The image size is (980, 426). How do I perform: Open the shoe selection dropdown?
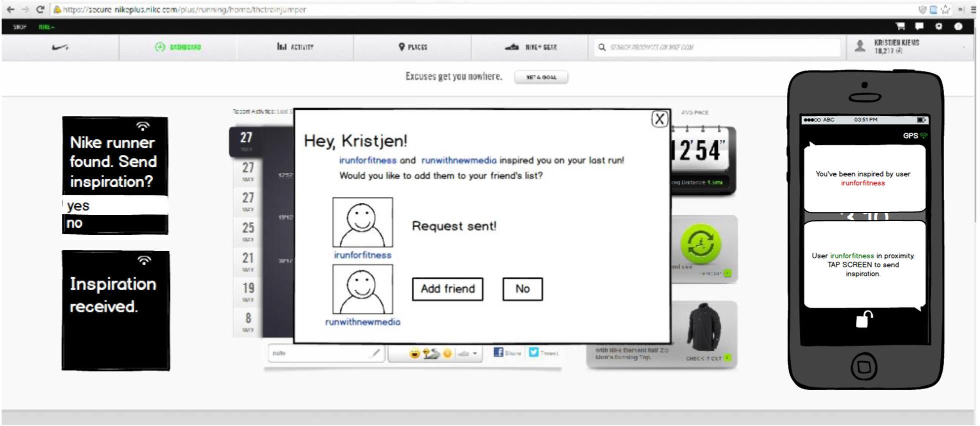pos(468,354)
